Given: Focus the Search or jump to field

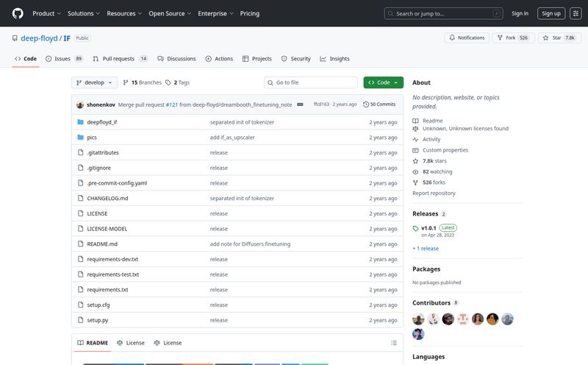Looking at the screenshot, I should pyautogui.click(x=443, y=13).
